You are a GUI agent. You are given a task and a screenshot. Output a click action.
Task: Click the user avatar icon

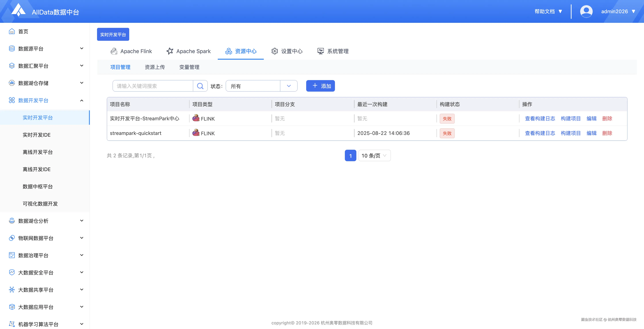point(586,11)
